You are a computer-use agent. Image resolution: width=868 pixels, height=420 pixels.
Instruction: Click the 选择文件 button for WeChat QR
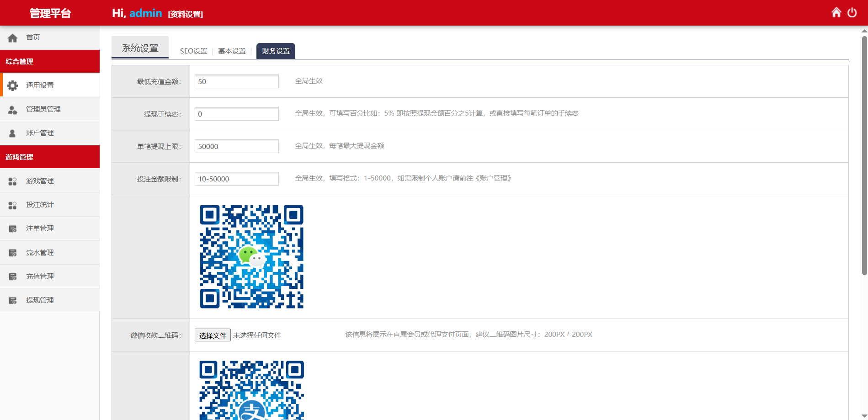point(213,335)
